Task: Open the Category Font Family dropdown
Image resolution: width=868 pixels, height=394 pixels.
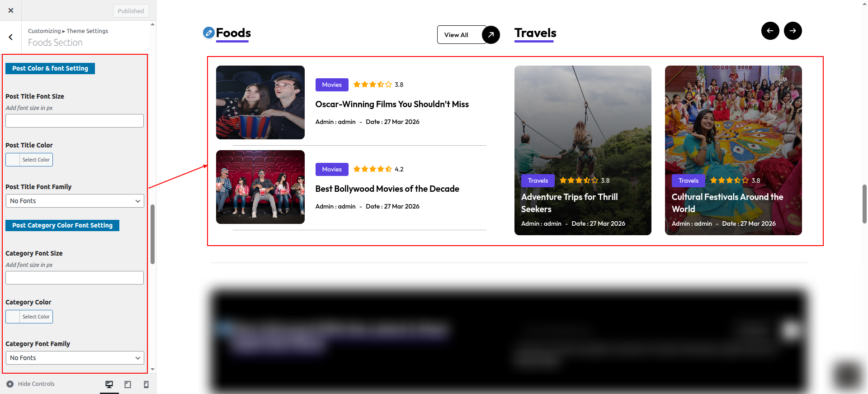Action: 75,358
